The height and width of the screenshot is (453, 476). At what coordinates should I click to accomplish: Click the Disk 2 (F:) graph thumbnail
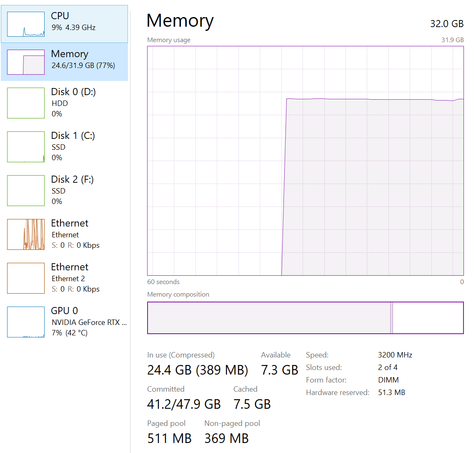26,191
